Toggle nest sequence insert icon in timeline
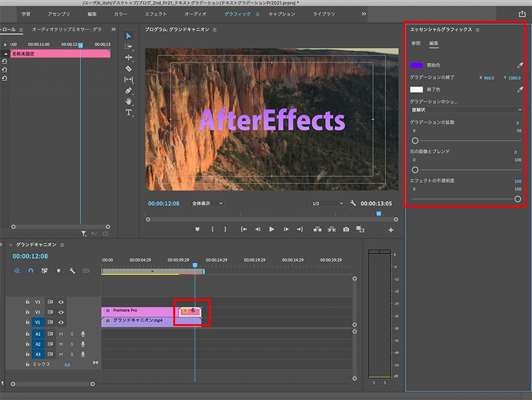Screen dimensions: 532x400 click(x=17, y=271)
